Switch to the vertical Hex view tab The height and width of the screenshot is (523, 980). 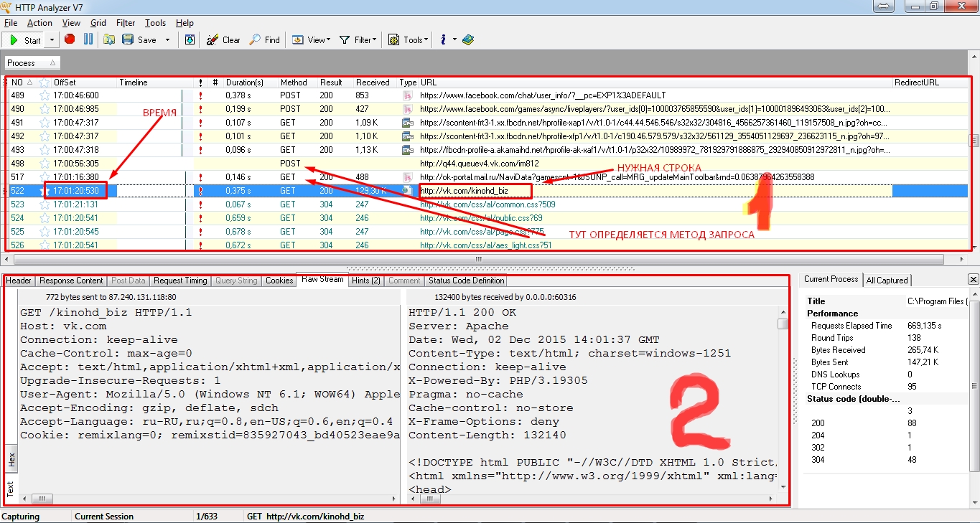point(11,460)
